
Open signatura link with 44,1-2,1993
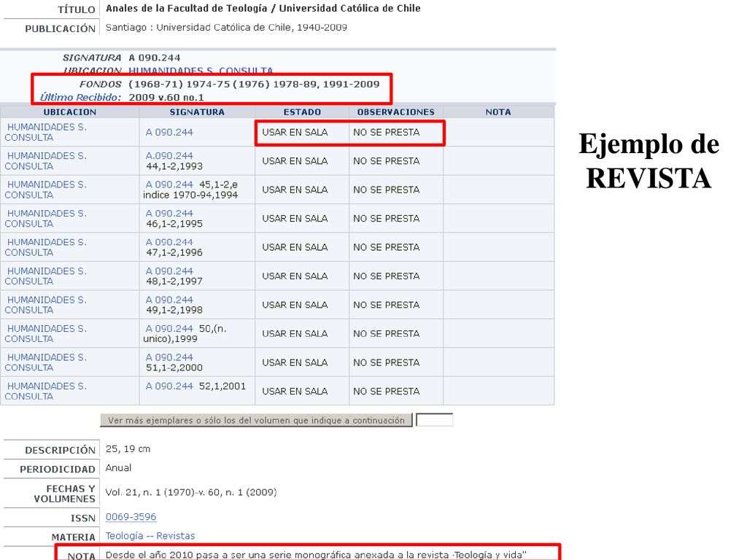point(169,156)
